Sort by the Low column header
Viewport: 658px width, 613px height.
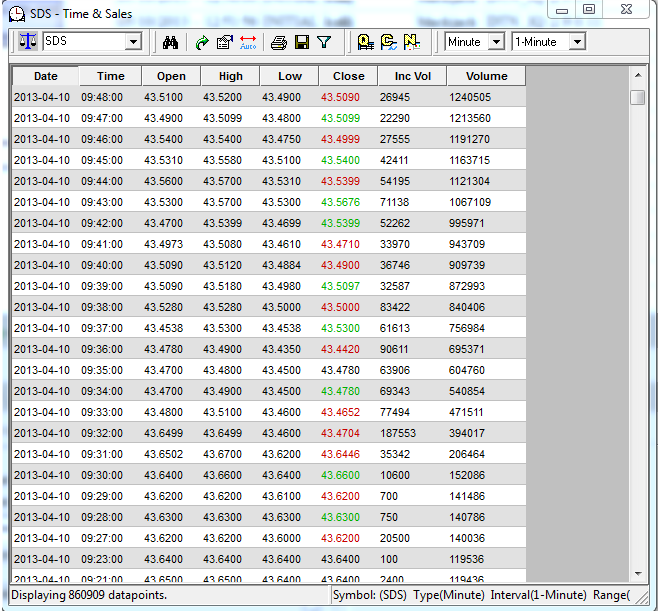click(x=290, y=76)
